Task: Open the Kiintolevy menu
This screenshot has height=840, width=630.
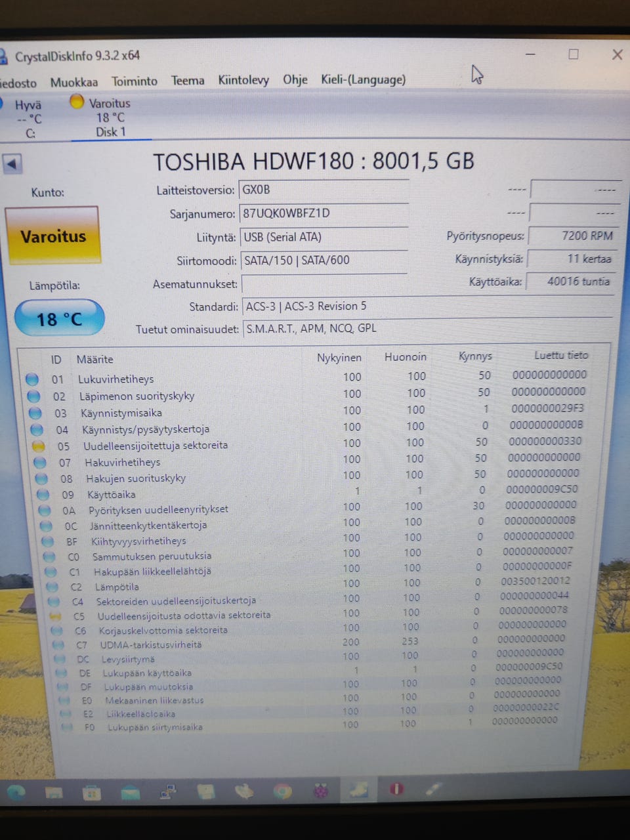Action: (243, 80)
